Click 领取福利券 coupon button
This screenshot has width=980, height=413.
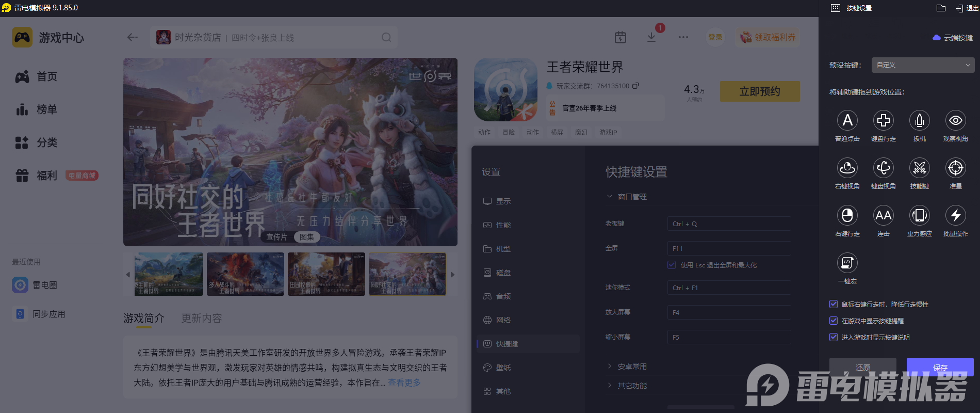[768, 37]
